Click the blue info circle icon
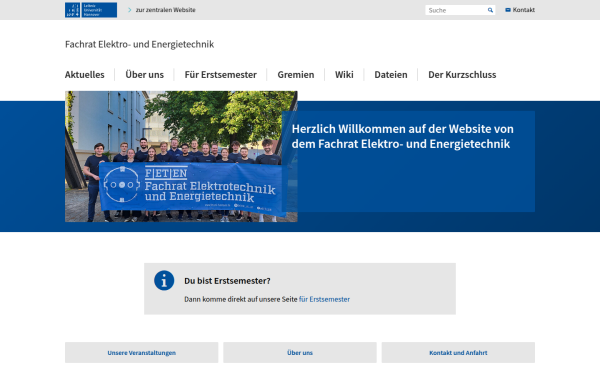Screen dimensions: 600x375 (x=164, y=280)
